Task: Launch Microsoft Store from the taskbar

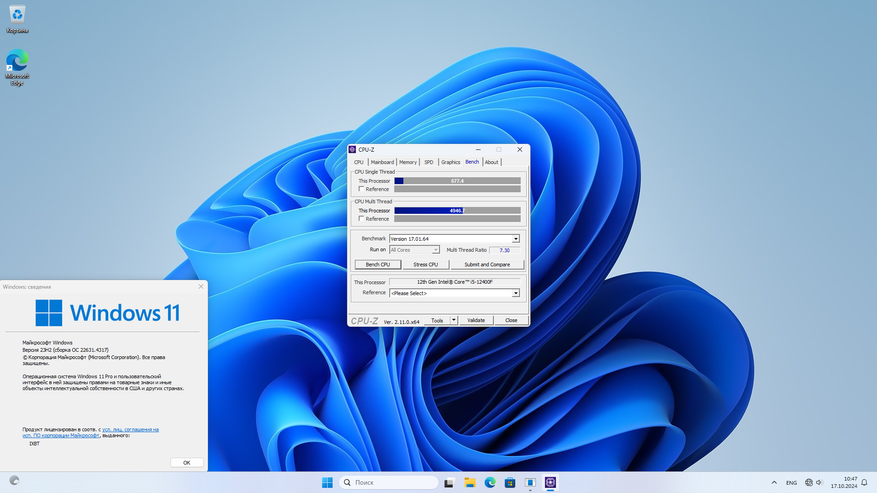Action: pyautogui.click(x=510, y=482)
